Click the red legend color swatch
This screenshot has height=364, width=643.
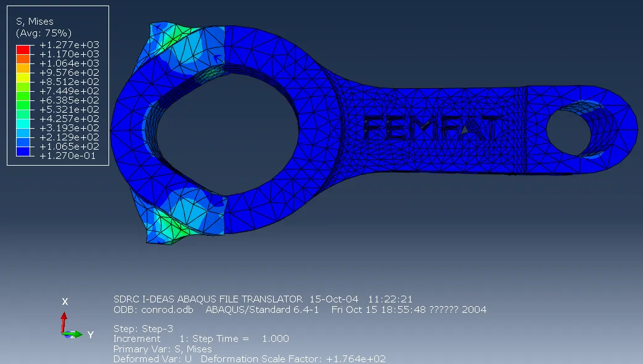[x=23, y=50]
